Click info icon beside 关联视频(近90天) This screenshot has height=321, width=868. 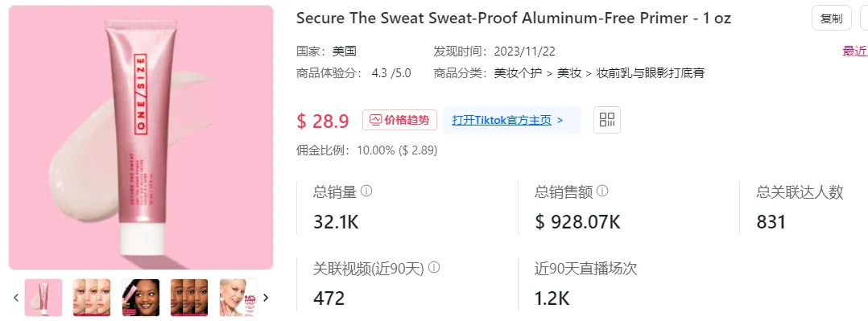point(434,268)
